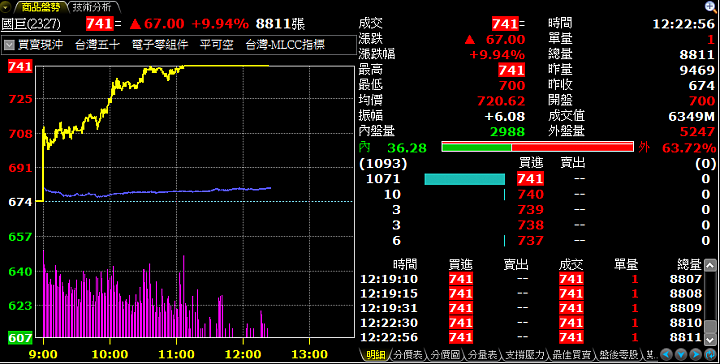Expand the dropdown arrow before 買賣現沖
Viewport: 720px width, 364px height.
(x=9, y=45)
